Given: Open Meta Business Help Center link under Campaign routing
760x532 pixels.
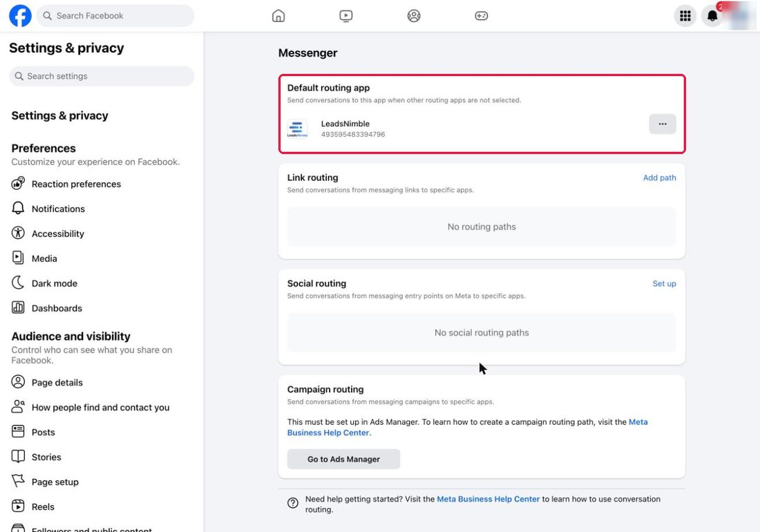Looking at the screenshot, I should (467, 428).
